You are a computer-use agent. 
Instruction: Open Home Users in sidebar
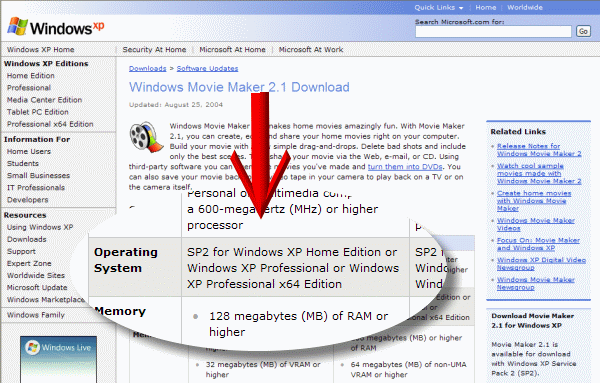coord(29,152)
